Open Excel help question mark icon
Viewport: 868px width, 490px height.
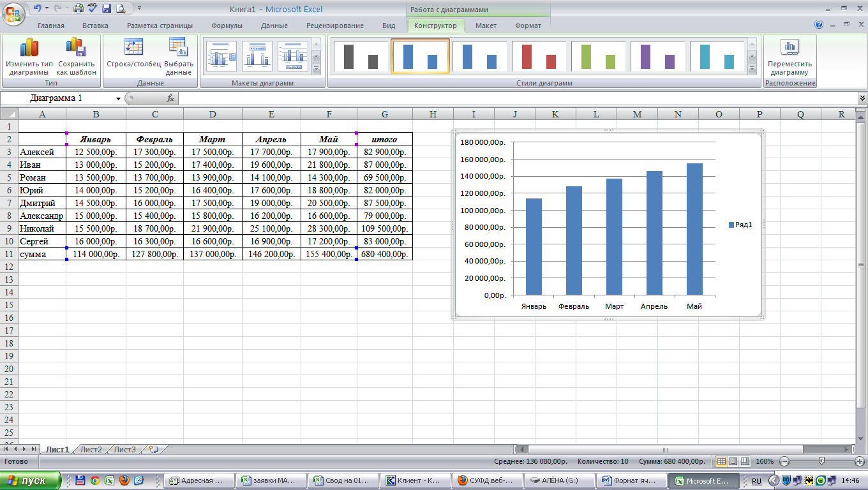(819, 25)
